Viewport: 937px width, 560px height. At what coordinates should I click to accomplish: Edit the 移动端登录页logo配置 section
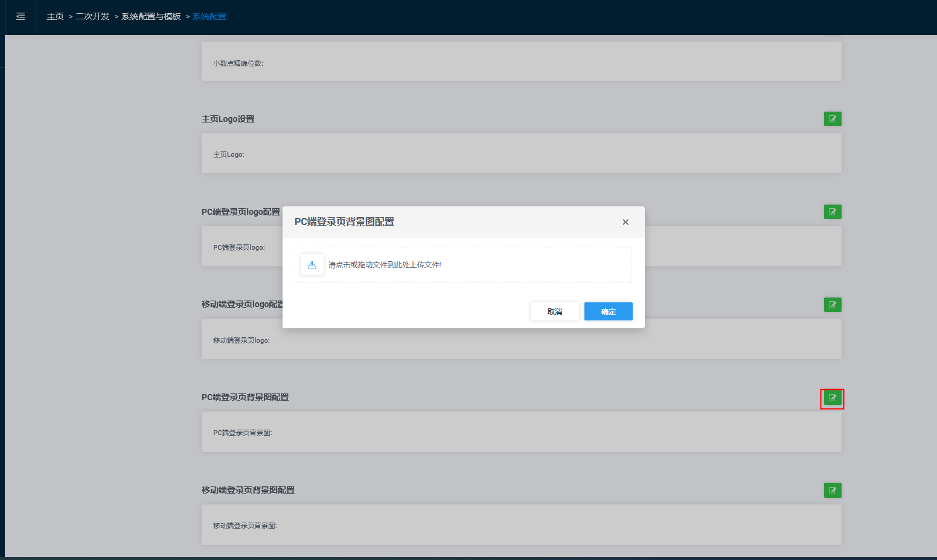(833, 305)
